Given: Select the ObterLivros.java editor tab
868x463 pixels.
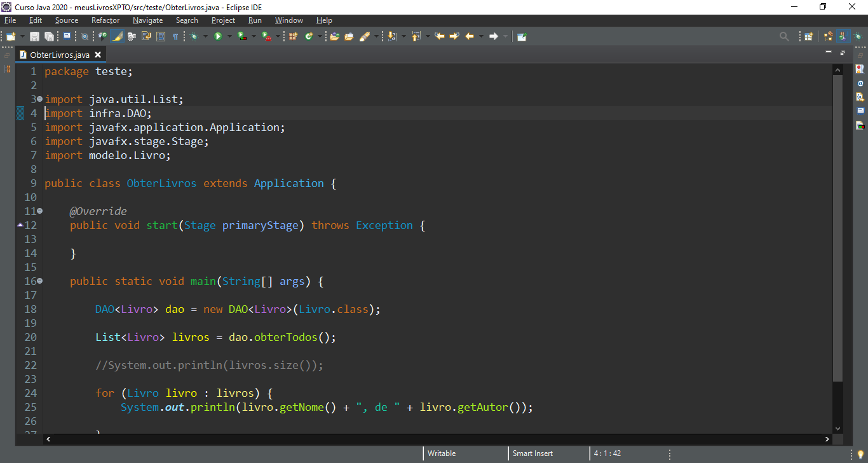Looking at the screenshot, I should click(x=59, y=55).
